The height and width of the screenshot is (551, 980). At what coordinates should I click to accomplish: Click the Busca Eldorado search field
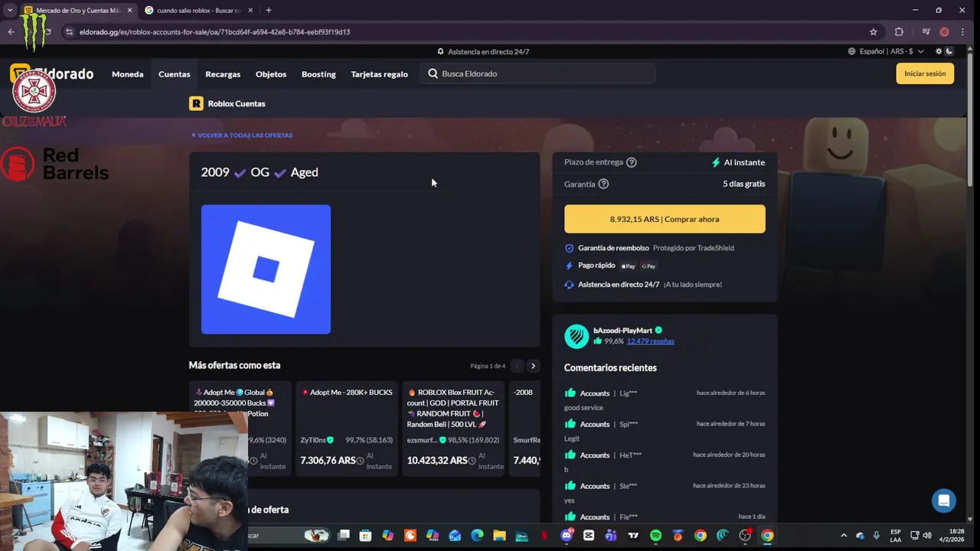point(537,73)
